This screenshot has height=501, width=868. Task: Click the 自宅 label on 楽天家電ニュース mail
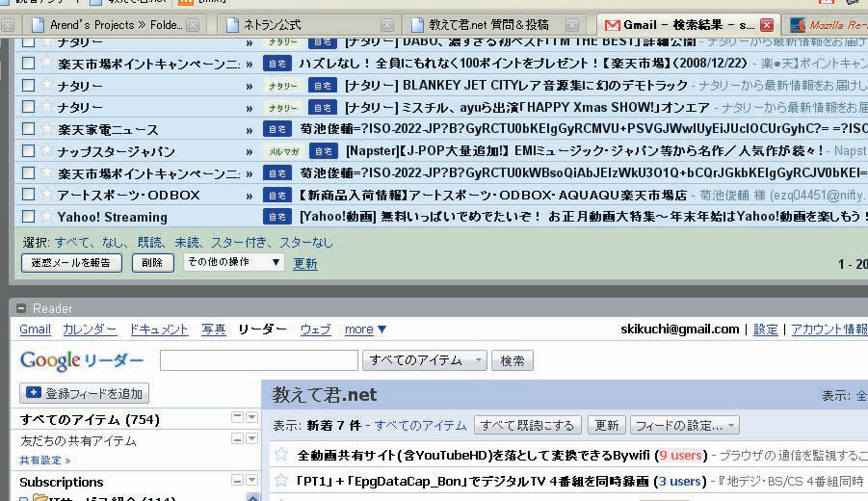pyautogui.click(x=276, y=129)
